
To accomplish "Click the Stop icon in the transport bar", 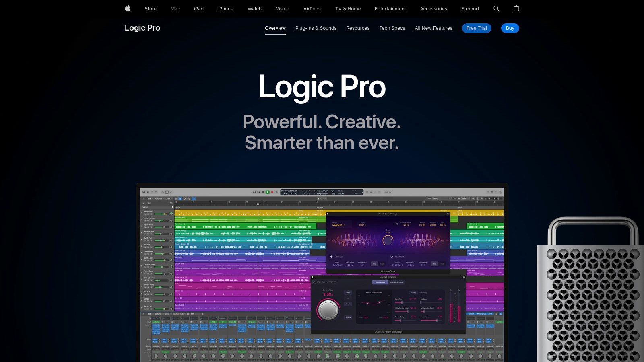I will [x=263, y=192].
